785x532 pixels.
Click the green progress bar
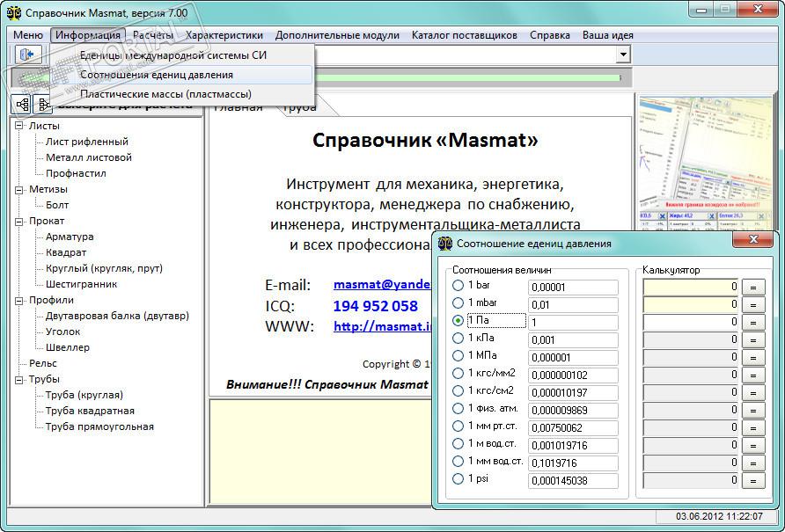[320, 78]
